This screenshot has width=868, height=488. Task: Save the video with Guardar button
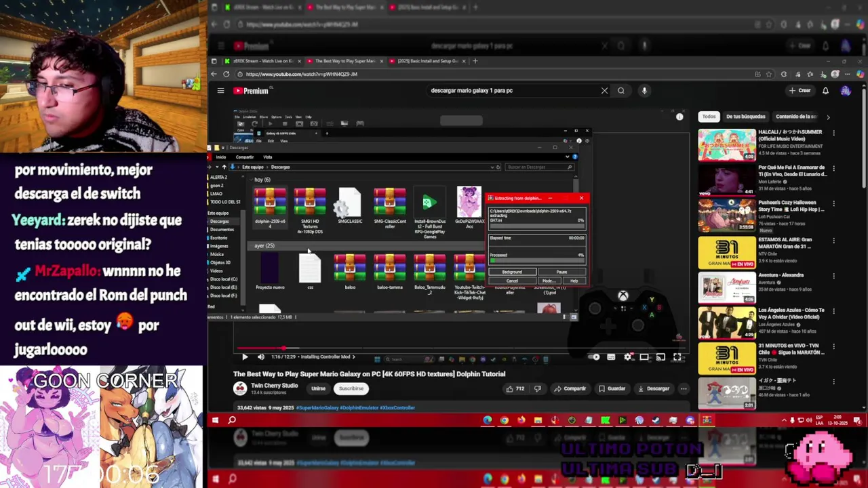click(x=612, y=389)
